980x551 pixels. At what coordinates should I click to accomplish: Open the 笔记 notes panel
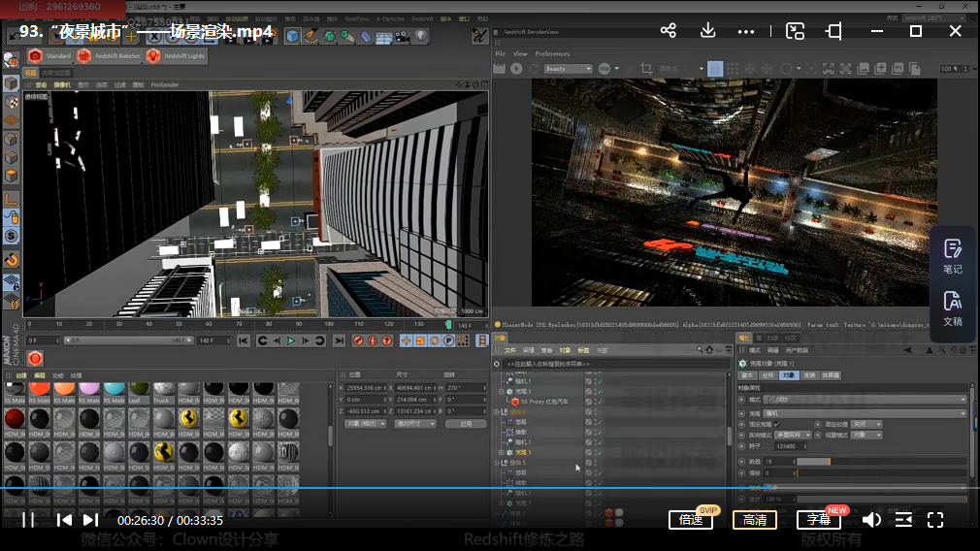(953, 257)
